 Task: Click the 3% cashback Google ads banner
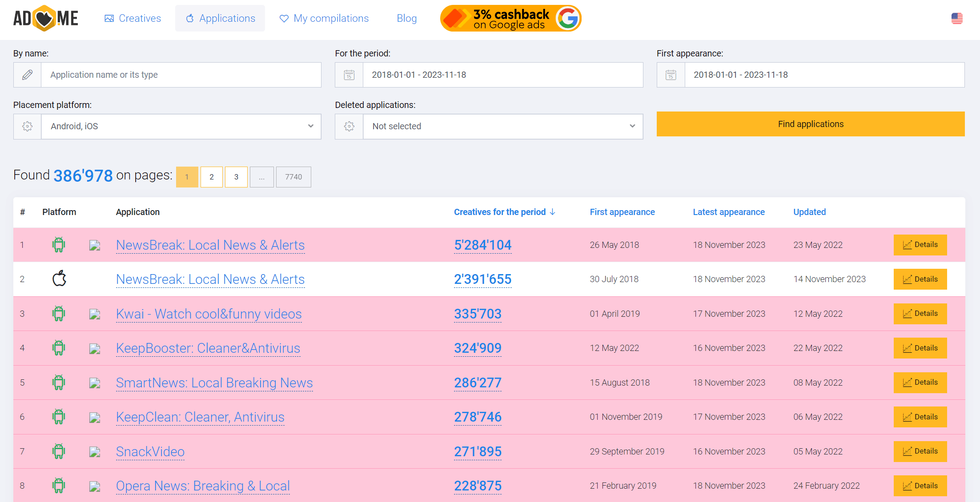click(510, 18)
